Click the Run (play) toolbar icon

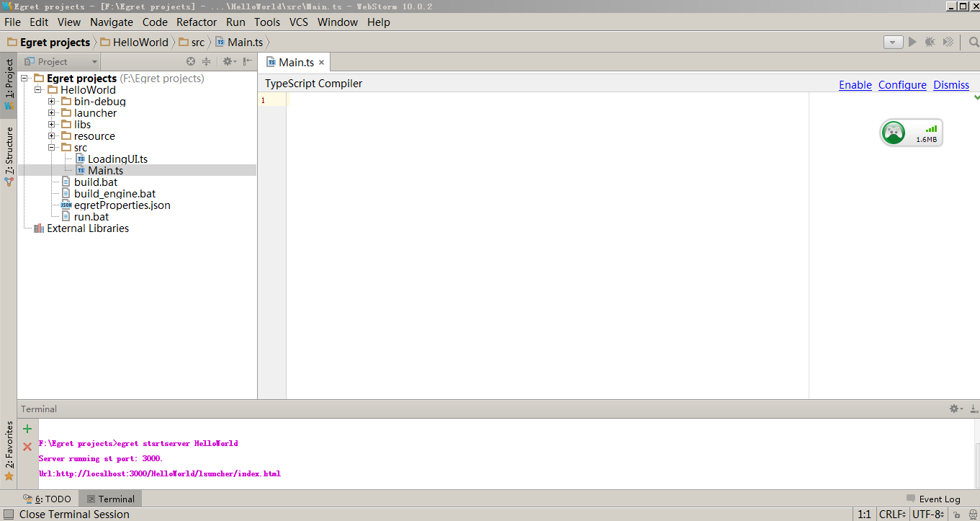pyautogui.click(x=912, y=43)
